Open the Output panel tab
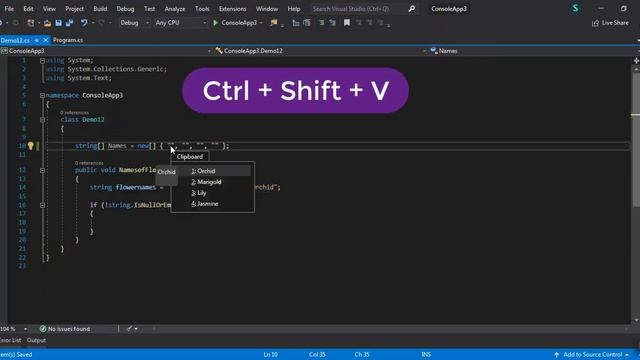The image size is (640, 360). pyautogui.click(x=36, y=340)
